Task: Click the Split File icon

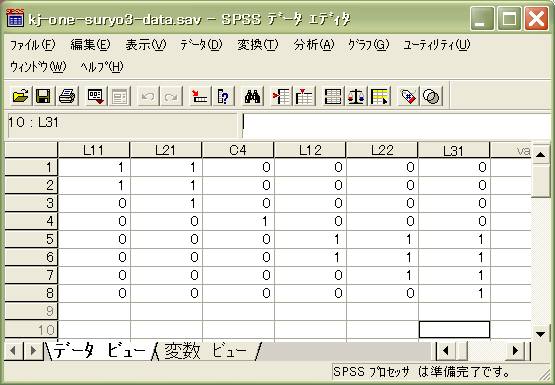Action: click(333, 96)
